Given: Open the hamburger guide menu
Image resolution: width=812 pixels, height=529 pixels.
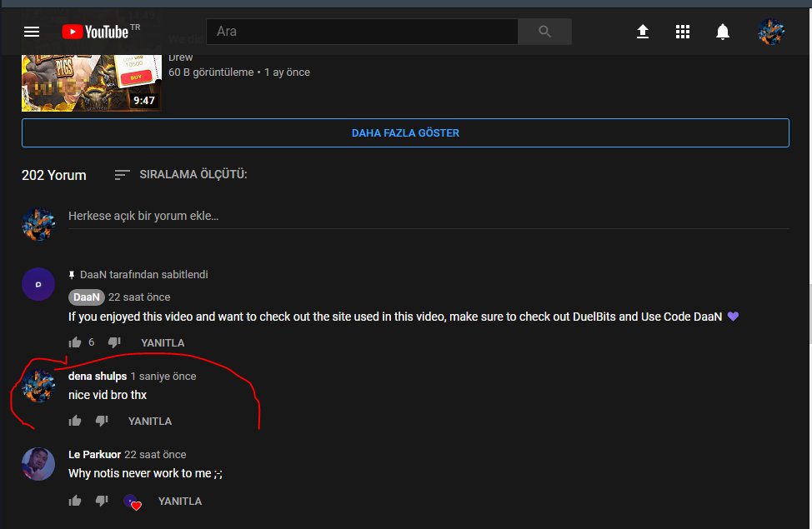Looking at the screenshot, I should point(32,32).
